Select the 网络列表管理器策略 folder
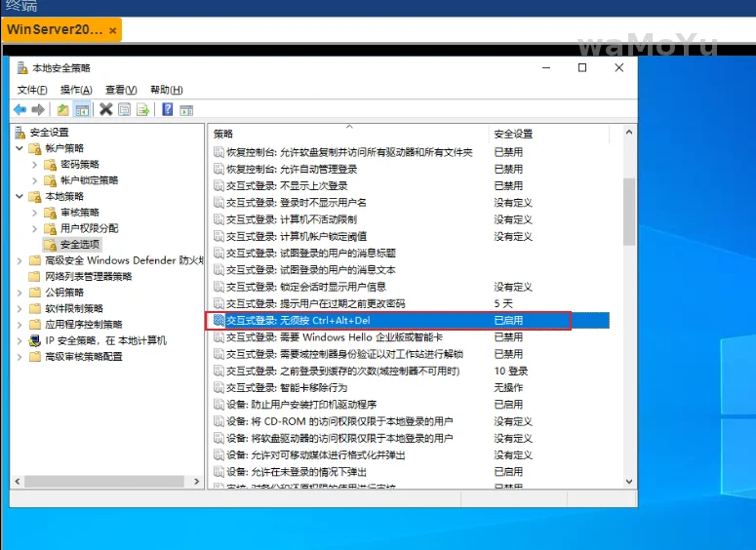This screenshot has width=756, height=550. 88,276
